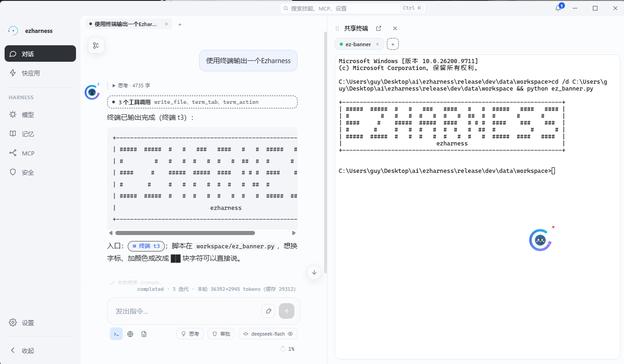Viewport: 624px width, 364px height.
Task: Toggle the web globe tool below the input
Action: click(130, 334)
